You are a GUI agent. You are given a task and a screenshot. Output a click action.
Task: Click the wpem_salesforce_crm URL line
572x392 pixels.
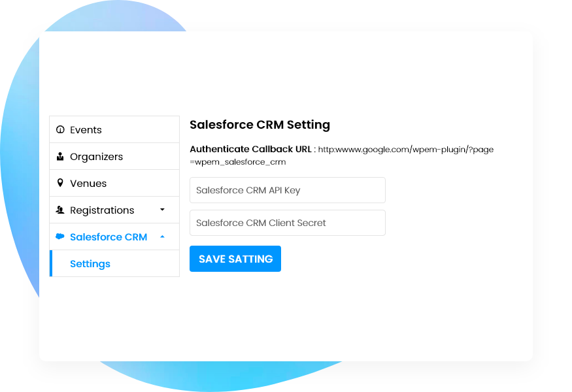[238, 162]
